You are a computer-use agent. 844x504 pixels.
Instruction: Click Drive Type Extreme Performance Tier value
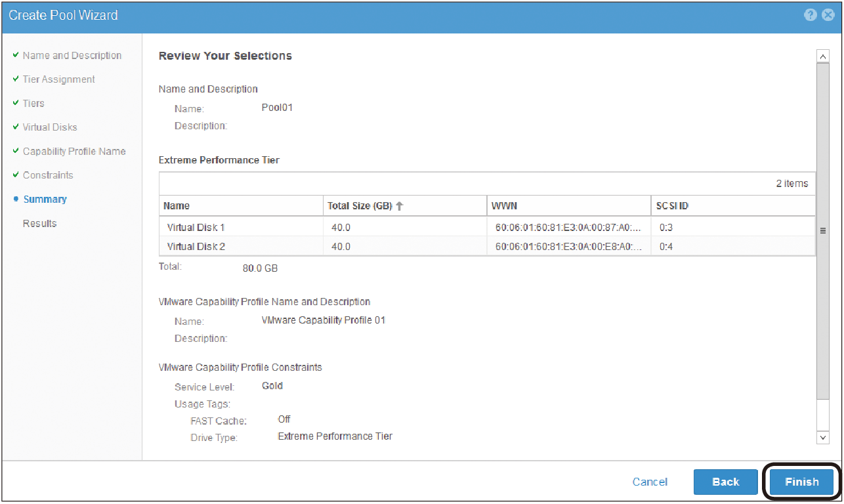tap(335, 436)
